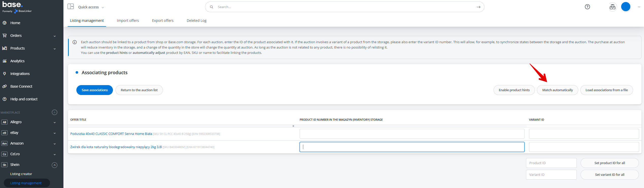
Task: Click the Save associations button
Action: [x=94, y=90]
